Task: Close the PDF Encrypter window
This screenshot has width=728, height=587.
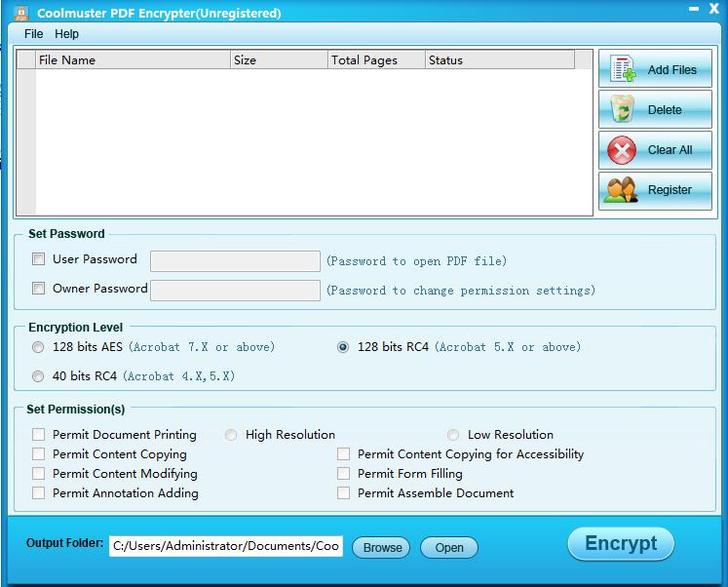Action: coord(714,9)
